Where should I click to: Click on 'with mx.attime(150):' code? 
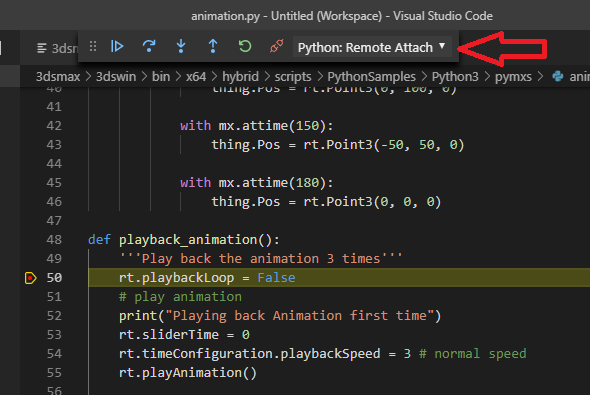257,126
